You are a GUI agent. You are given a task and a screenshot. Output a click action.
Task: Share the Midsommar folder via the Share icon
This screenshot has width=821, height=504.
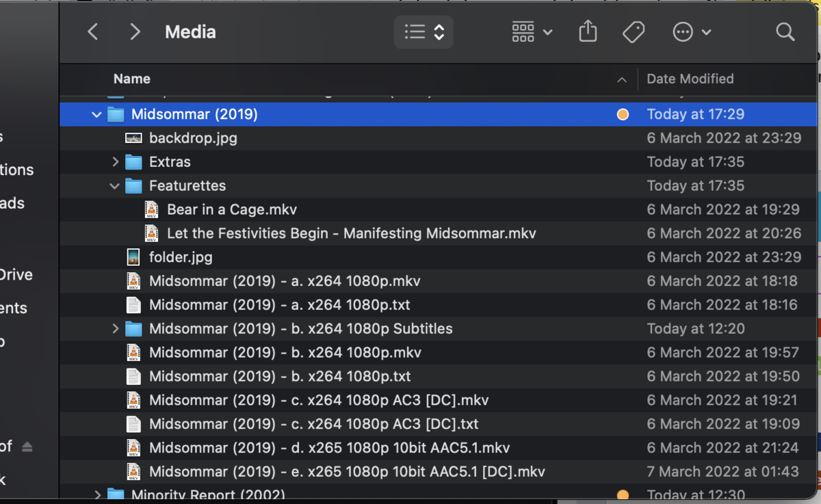point(588,31)
